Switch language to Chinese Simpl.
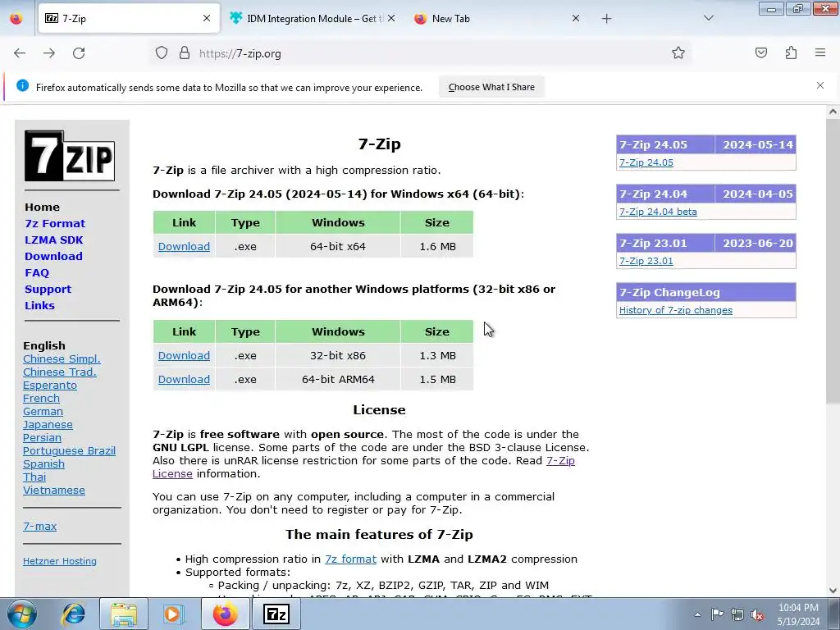 tap(62, 359)
